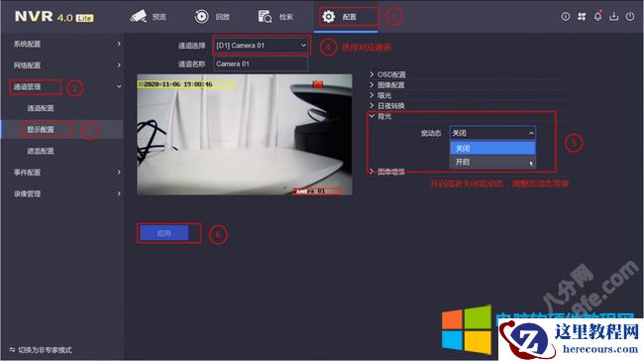644x361 pixels.
Task: Click 切换为非专家模式 at bottom left
Action: pyautogui.click(x=41, y=350)
